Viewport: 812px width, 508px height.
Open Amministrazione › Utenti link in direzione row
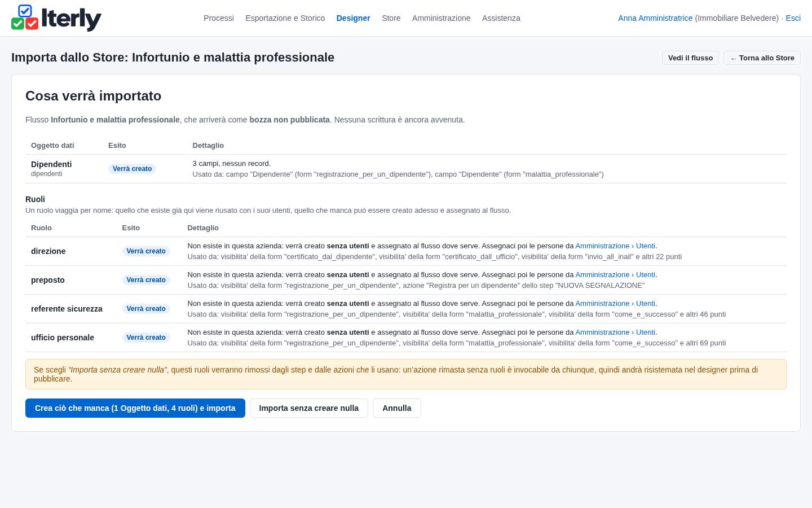tap(615, 246)
